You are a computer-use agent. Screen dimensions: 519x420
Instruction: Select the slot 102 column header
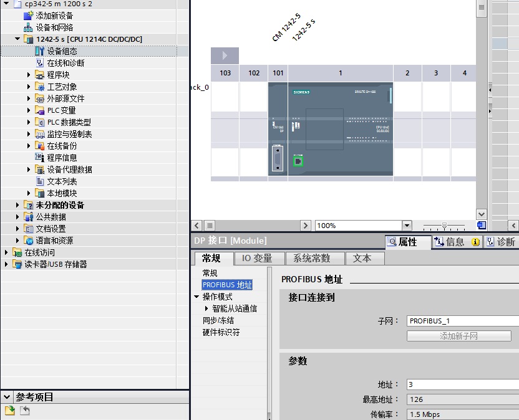point(254,73)
